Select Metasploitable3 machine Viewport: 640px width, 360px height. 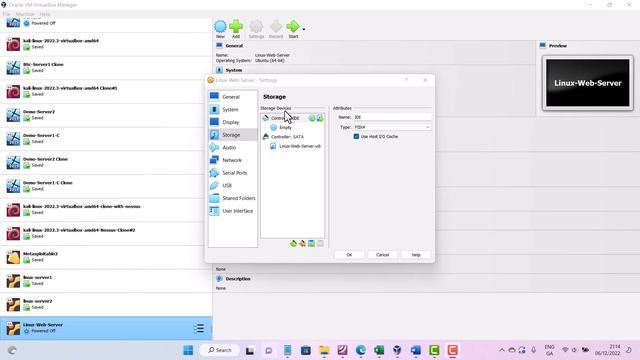tap(106, 257)
